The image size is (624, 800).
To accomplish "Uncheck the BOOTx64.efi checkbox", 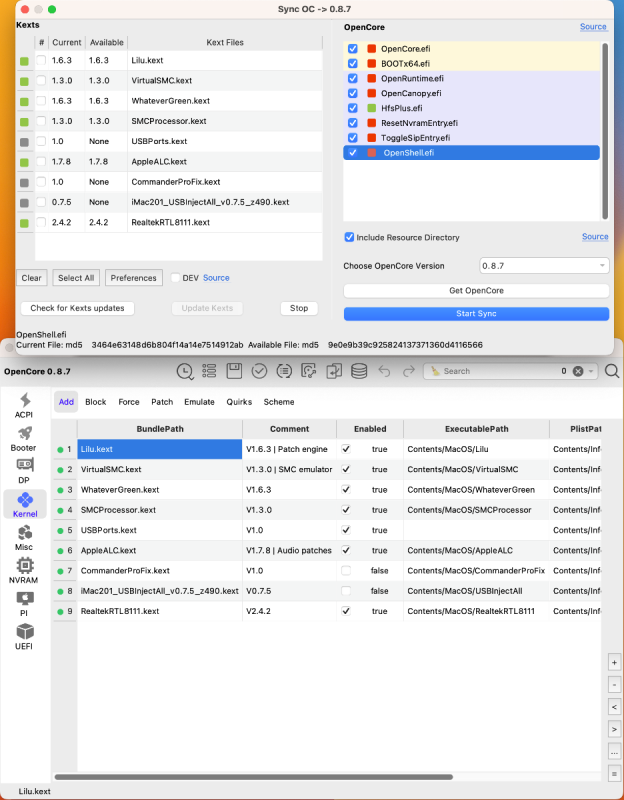I will (353, 63).
